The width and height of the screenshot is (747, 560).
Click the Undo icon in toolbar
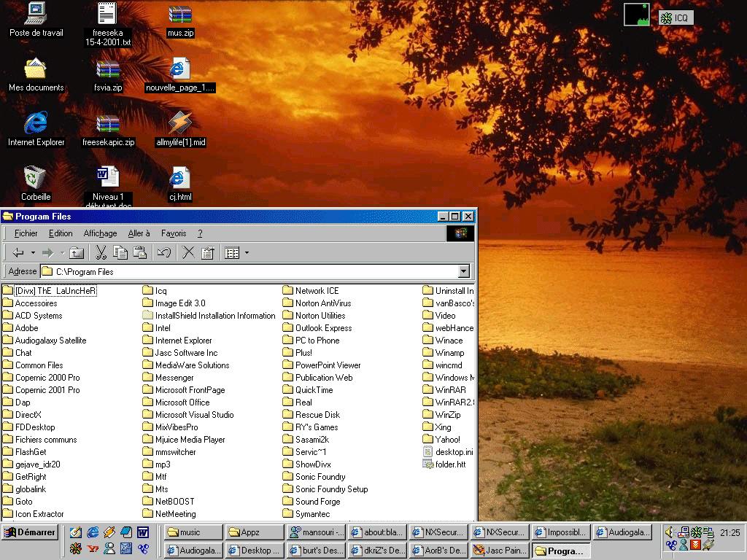coord(164,253)
